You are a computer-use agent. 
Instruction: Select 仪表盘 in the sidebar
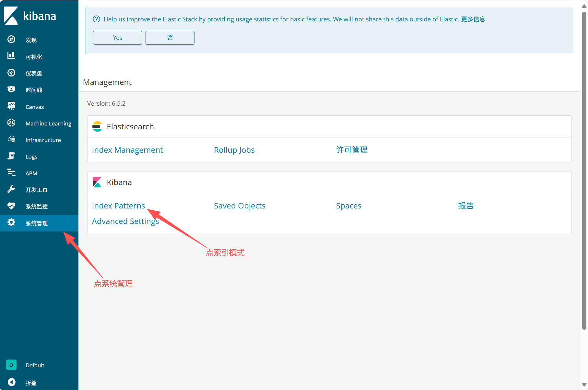[34, 74]
